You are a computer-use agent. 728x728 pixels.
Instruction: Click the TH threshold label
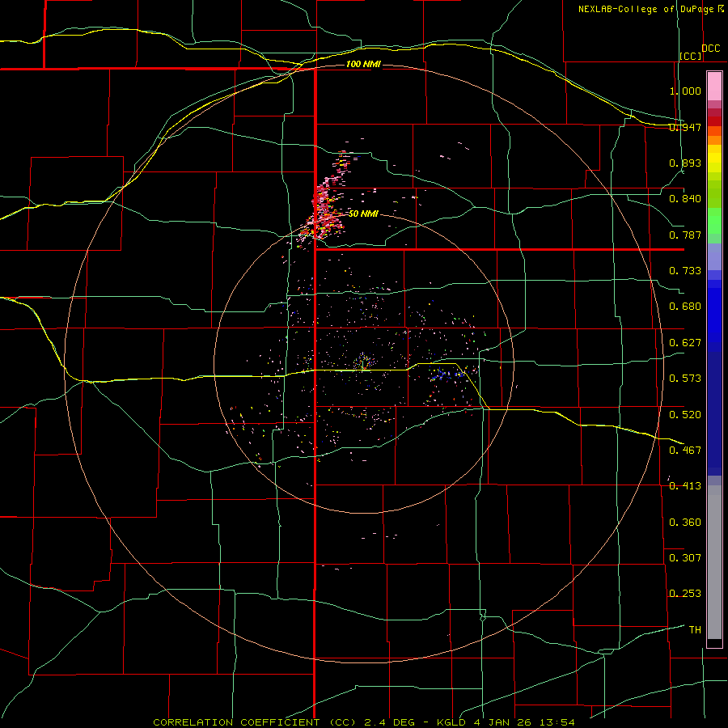pos(695,630)
